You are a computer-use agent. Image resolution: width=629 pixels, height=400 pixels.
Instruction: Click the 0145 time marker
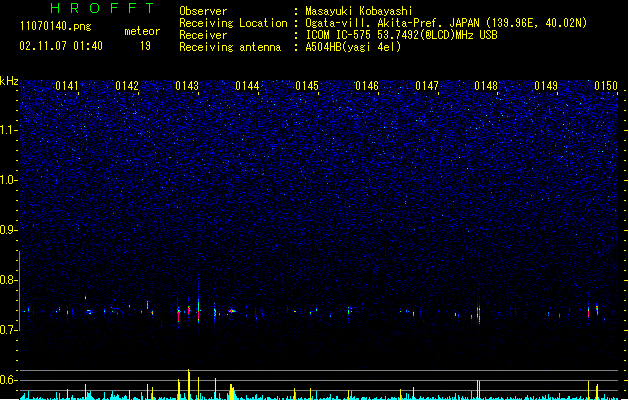pyautogui.click(x=307, y=86)
